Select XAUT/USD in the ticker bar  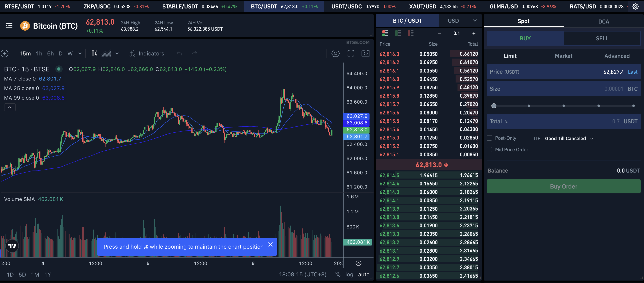[442, 6]
